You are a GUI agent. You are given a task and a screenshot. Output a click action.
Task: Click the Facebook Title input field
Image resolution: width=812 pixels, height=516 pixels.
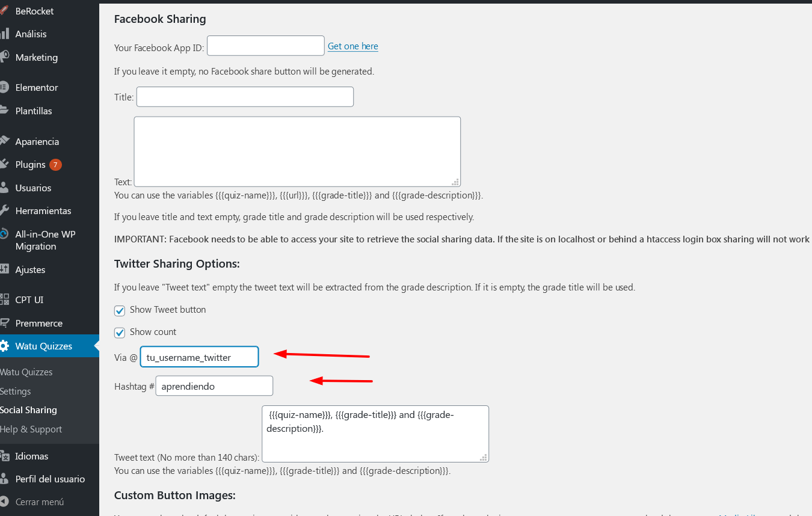coord(245,97)
